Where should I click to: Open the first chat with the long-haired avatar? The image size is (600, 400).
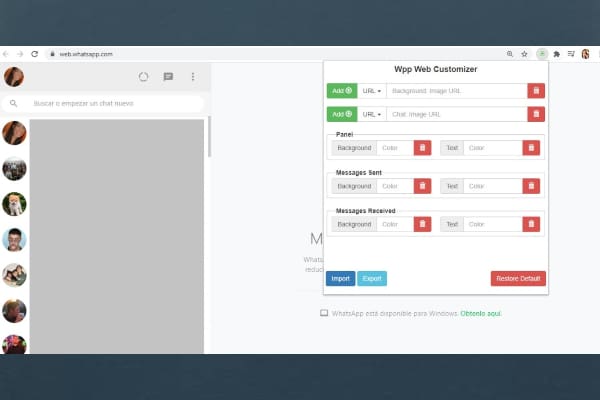tap(14, 133)
